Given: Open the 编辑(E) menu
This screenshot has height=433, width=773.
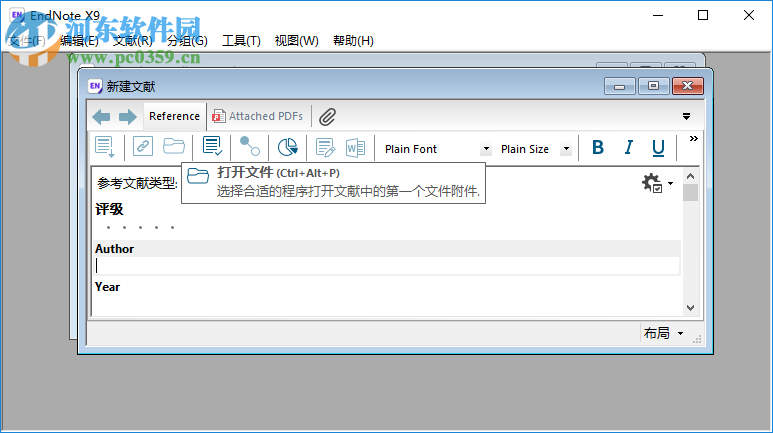Looking at the screenshot, I should point(79,40).
